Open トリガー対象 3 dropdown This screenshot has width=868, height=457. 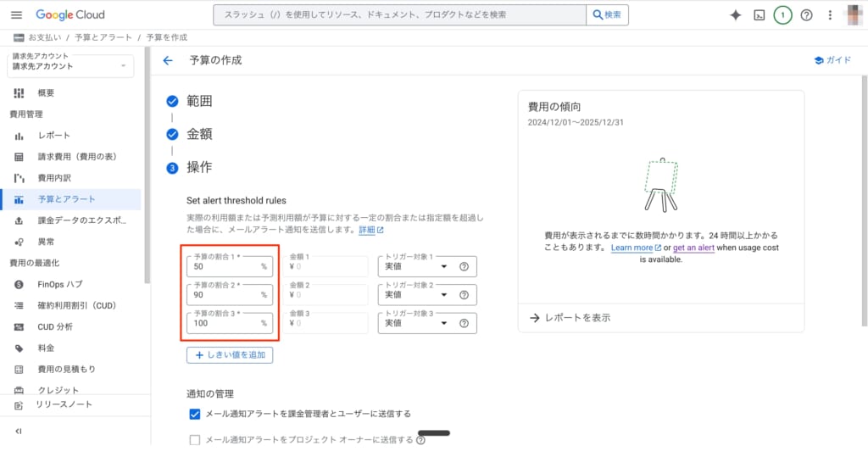pyautogui.click(x=416, y=323)
